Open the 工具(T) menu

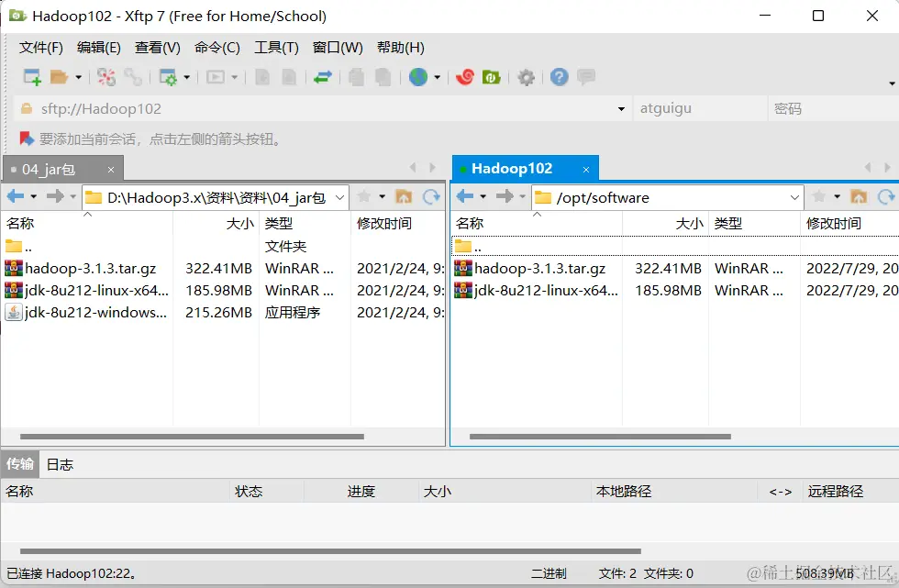276,48
